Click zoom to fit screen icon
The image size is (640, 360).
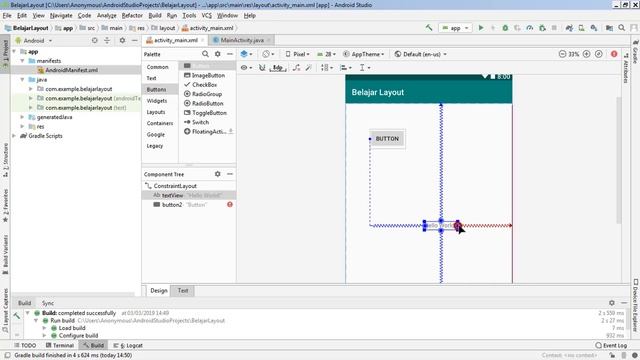(599, 54)
